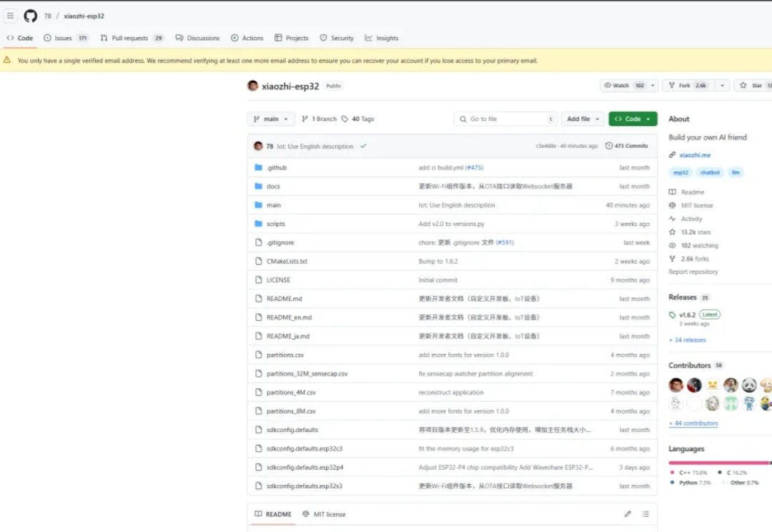
Task: Switch to the MIT license tab
Action: pyautogui.click(x=324, y=514)
